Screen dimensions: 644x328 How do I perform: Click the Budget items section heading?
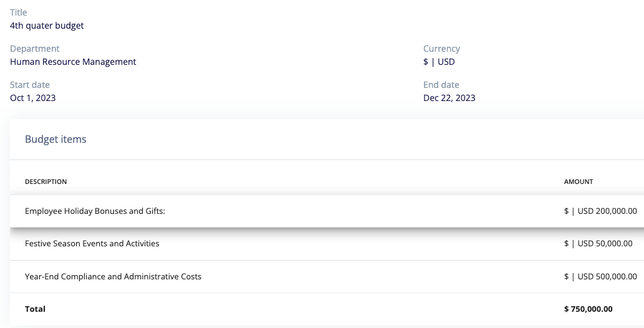[x=56, y=139]
